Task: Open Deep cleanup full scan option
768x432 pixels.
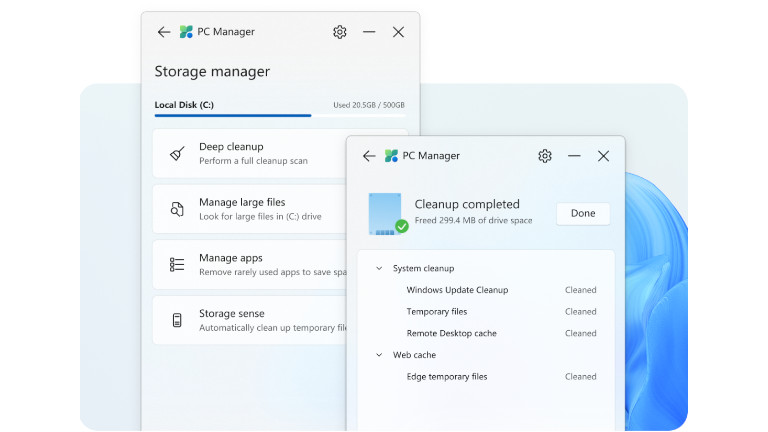Action: point(250,153)
